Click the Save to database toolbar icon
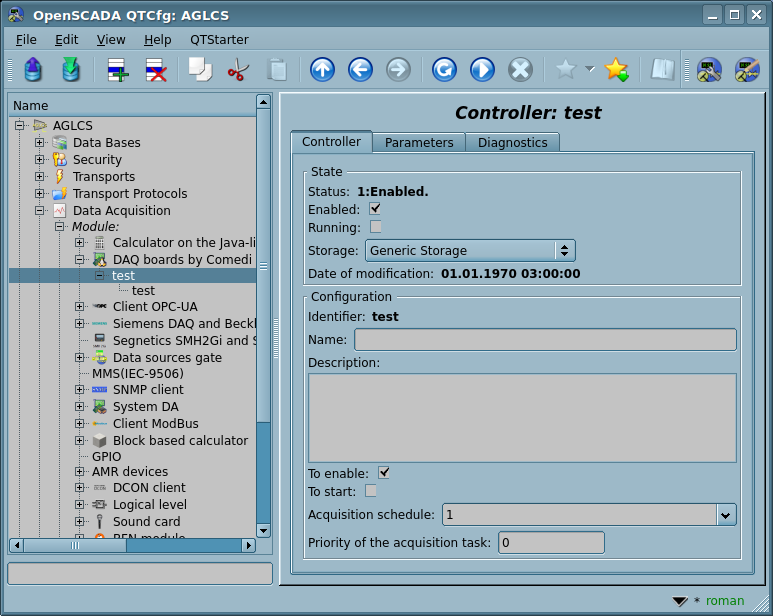Image resolution: width=773 pixels, height=616 pixels. (x=70, y=70)
